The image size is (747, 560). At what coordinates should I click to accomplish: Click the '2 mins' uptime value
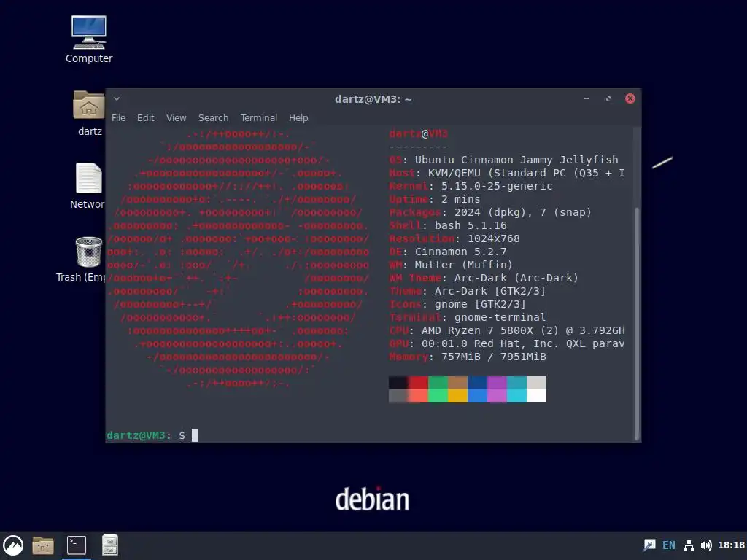point(461,200)
